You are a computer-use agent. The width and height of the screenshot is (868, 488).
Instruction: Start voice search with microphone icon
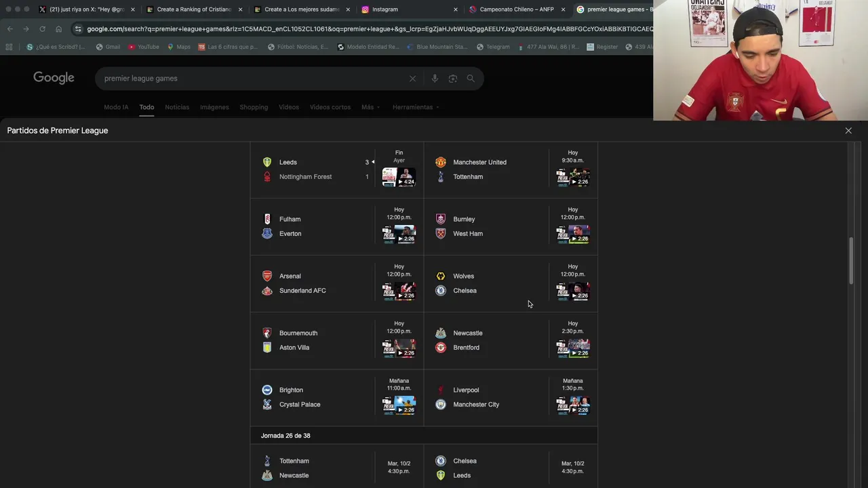pos(435,79)
